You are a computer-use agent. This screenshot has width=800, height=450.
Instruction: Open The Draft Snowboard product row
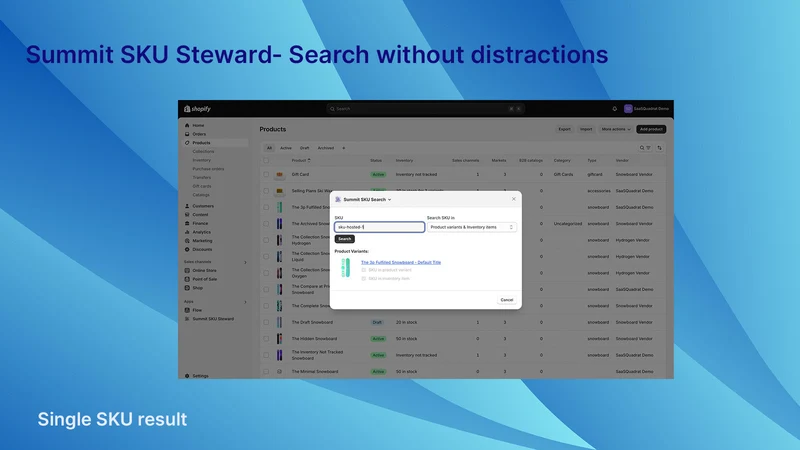[463, 322]
